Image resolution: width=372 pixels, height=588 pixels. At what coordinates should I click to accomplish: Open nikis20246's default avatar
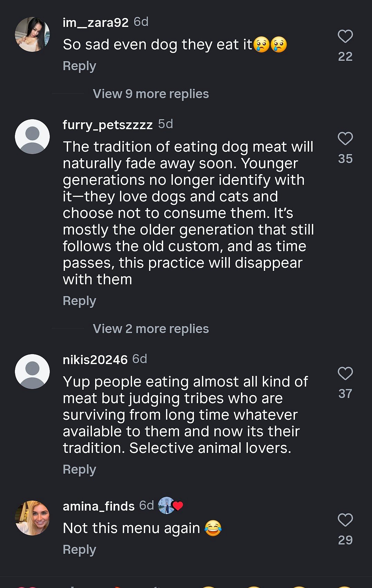tap(32, 372)
